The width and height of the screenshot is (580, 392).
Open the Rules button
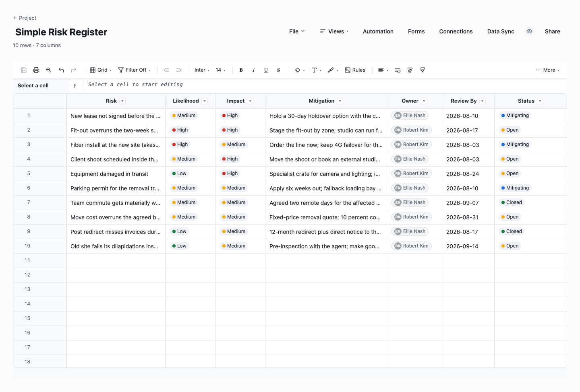[x=355, y=70]
